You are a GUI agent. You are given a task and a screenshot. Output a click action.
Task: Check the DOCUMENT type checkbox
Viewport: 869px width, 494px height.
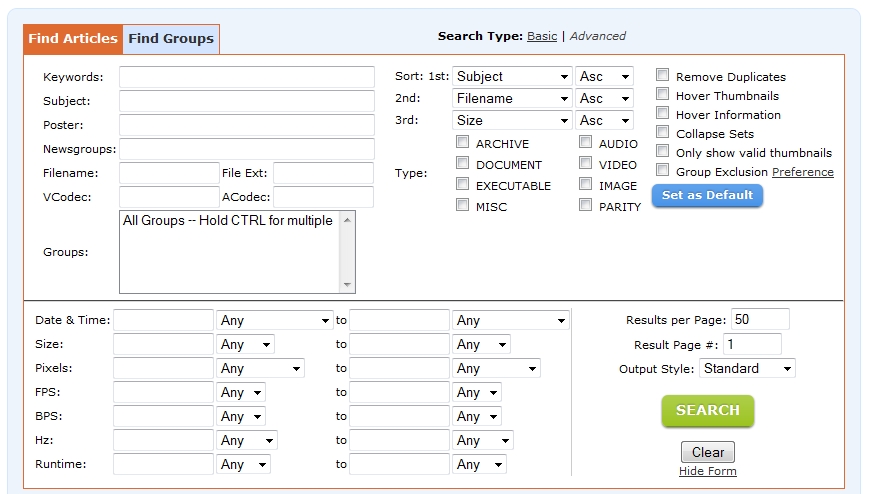pyautogui.click(x=462, y=163)
